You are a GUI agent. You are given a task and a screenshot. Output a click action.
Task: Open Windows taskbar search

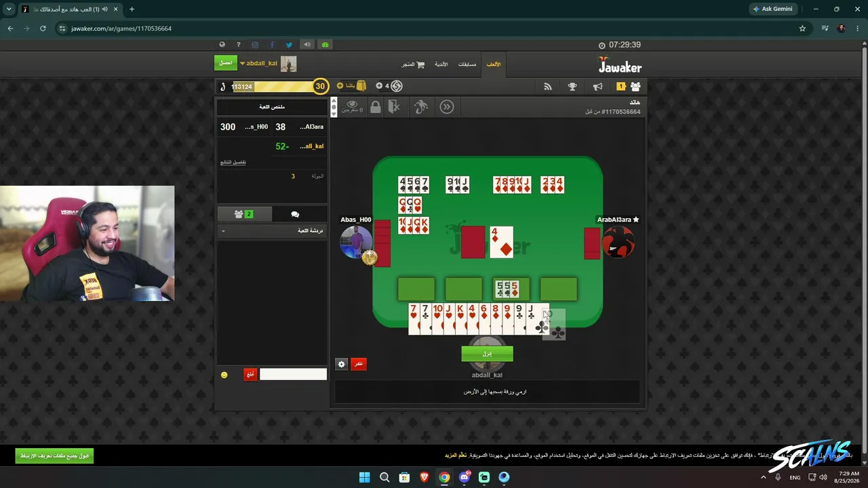click(384, 477)
